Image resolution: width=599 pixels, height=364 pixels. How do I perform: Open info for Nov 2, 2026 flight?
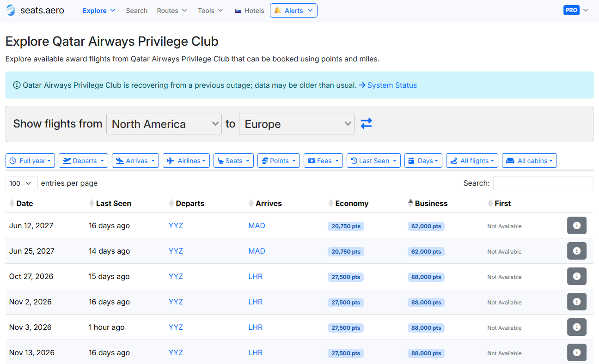pos(577,302)
